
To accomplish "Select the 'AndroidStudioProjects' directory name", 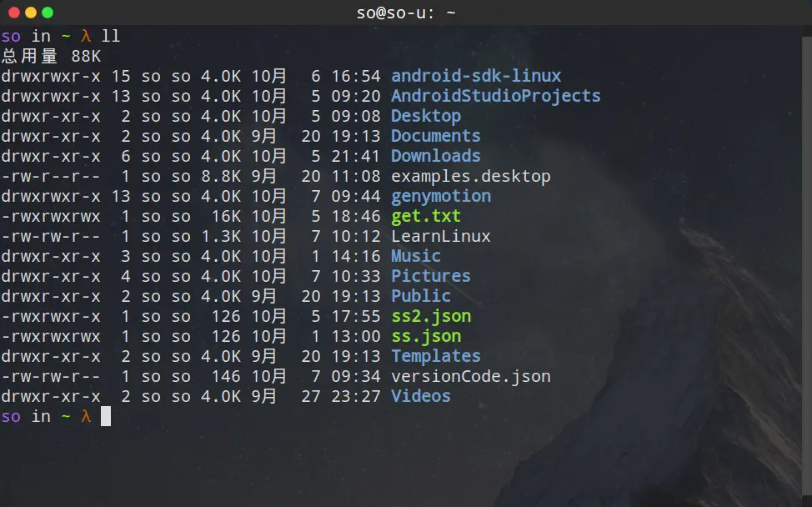I will [x=495, y=97].
